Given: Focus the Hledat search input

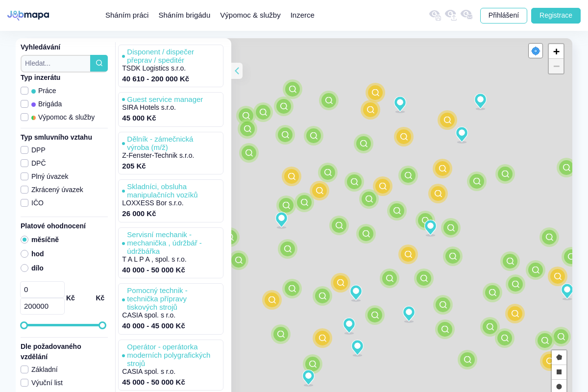Looking at the screenshot, I should click(x=55, y=63).
